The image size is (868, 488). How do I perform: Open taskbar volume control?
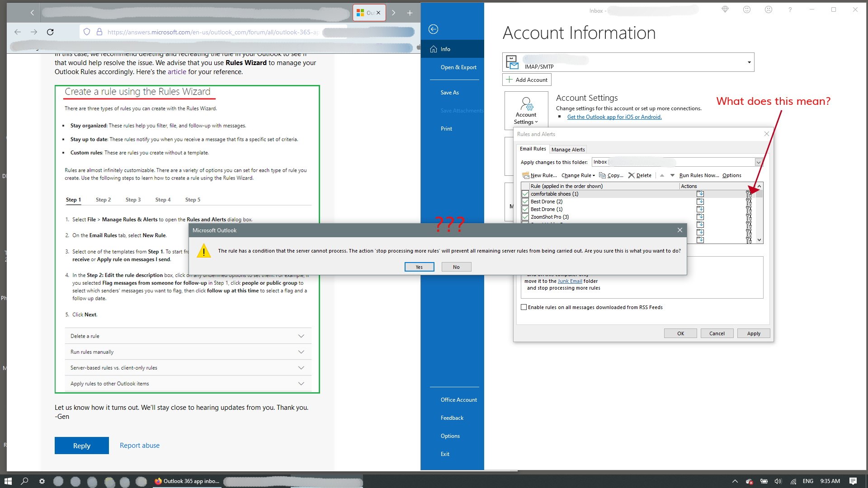(778, 481)
